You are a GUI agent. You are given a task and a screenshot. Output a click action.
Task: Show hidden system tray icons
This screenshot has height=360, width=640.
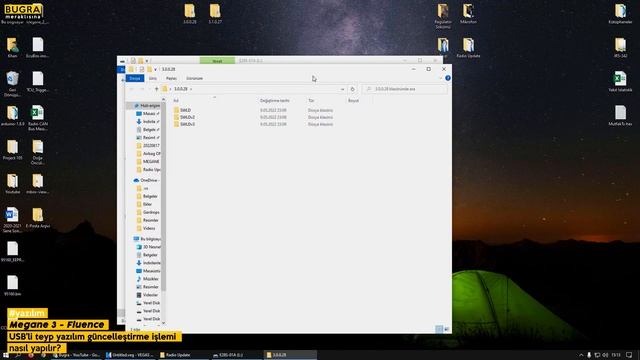(581, 355)
